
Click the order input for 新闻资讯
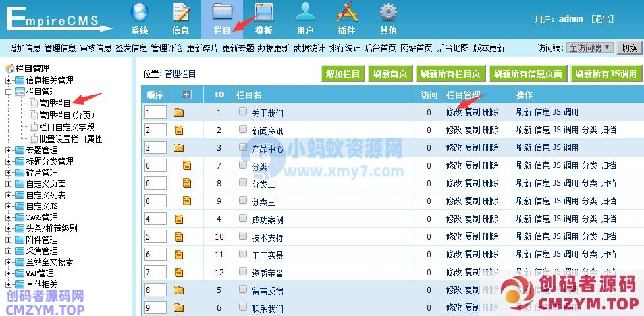pyautogui.click(x=155, y=130)
